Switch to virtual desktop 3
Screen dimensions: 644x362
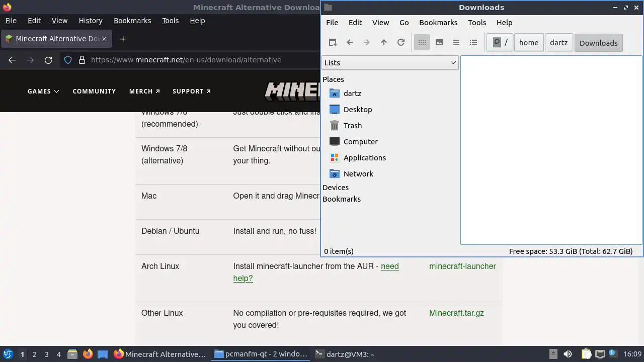(46, 354)
